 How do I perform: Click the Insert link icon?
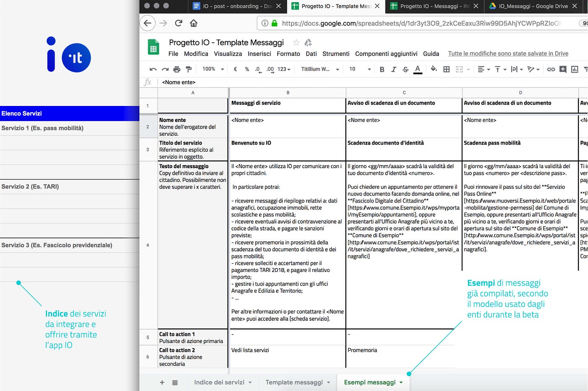pyautogui.click(x=551, y=69)
